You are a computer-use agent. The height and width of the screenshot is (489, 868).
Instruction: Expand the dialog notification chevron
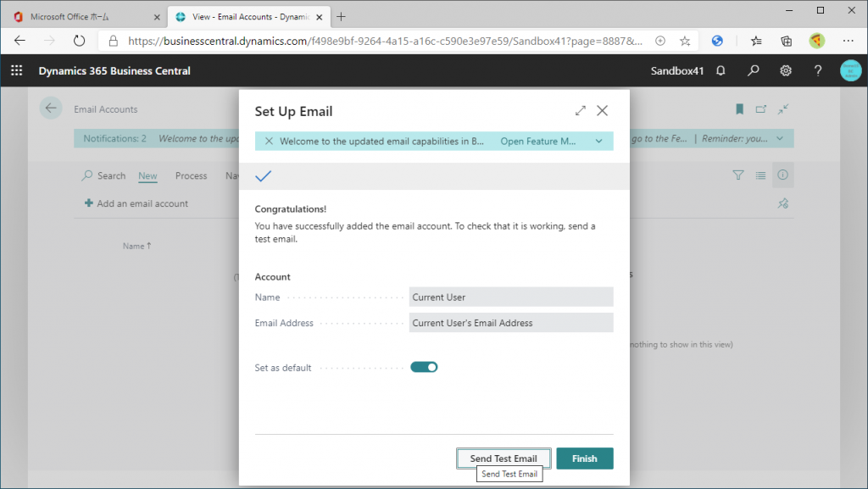[x=599, y=141]
